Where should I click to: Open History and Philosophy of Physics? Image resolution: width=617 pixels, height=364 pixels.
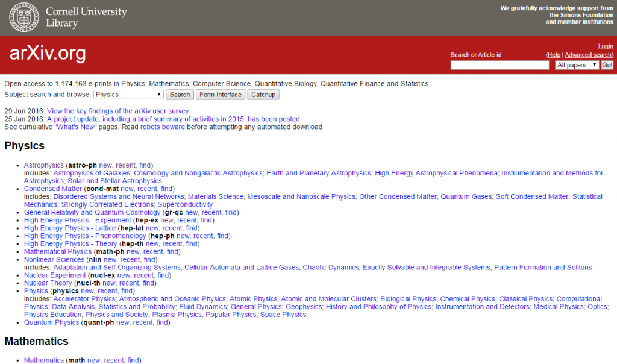(x=378, y=307)
